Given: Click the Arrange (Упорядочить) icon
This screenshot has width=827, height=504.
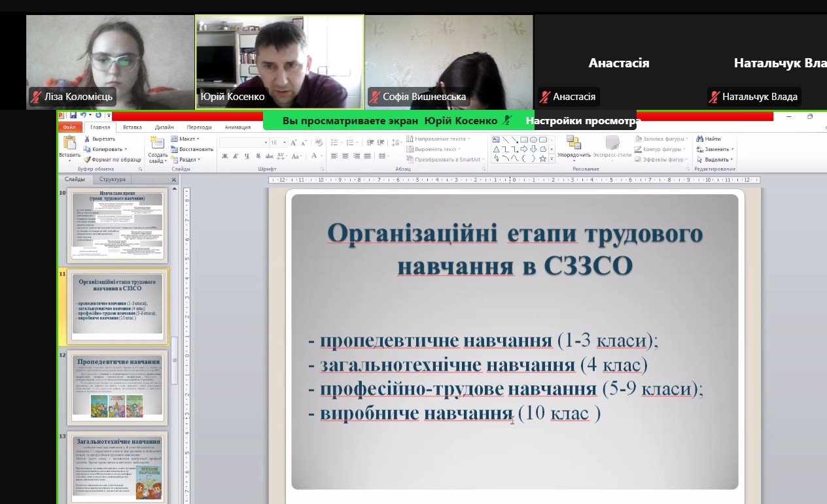Looking at the screenshot, I should tap(574, 143).
